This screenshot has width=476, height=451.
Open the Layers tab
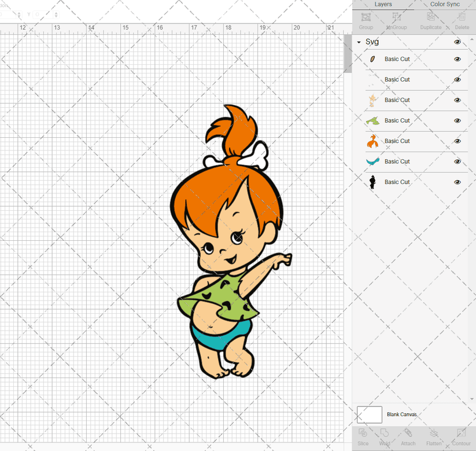coord(383,4)
